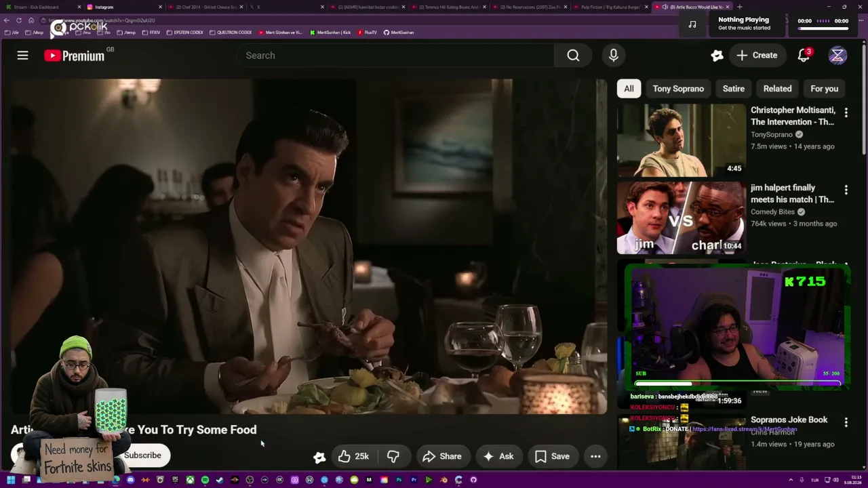
Task: Like the video with 25k likes
Action: (354, 457)
